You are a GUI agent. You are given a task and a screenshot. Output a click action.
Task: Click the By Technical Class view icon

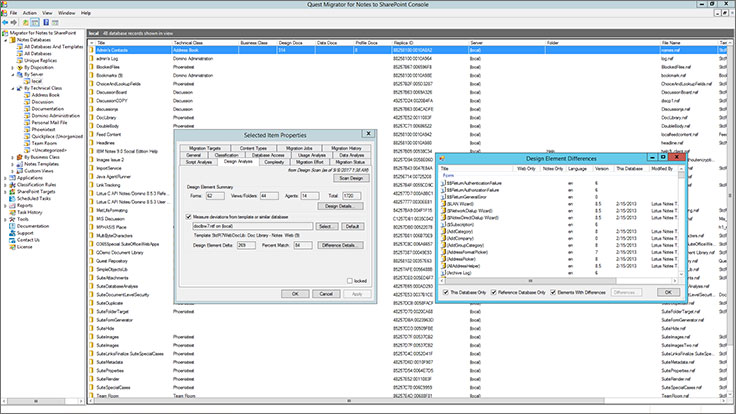tap(20, 88)
